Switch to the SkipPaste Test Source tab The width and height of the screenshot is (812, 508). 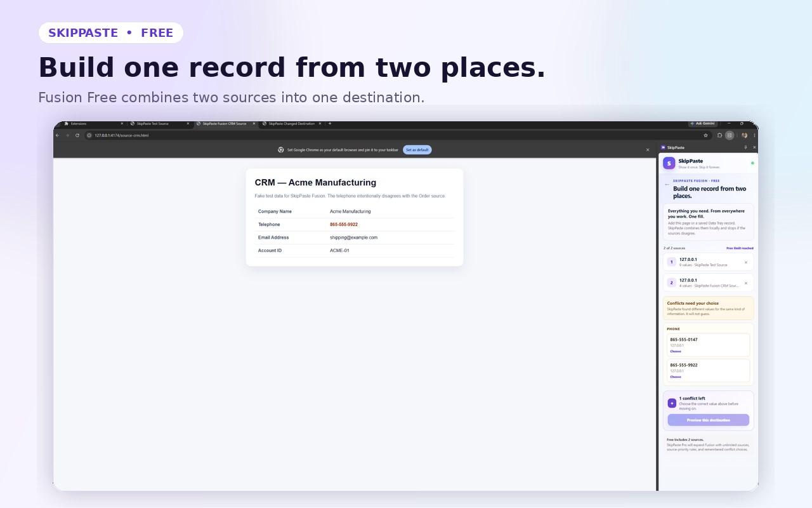click(x=160, y=124)
